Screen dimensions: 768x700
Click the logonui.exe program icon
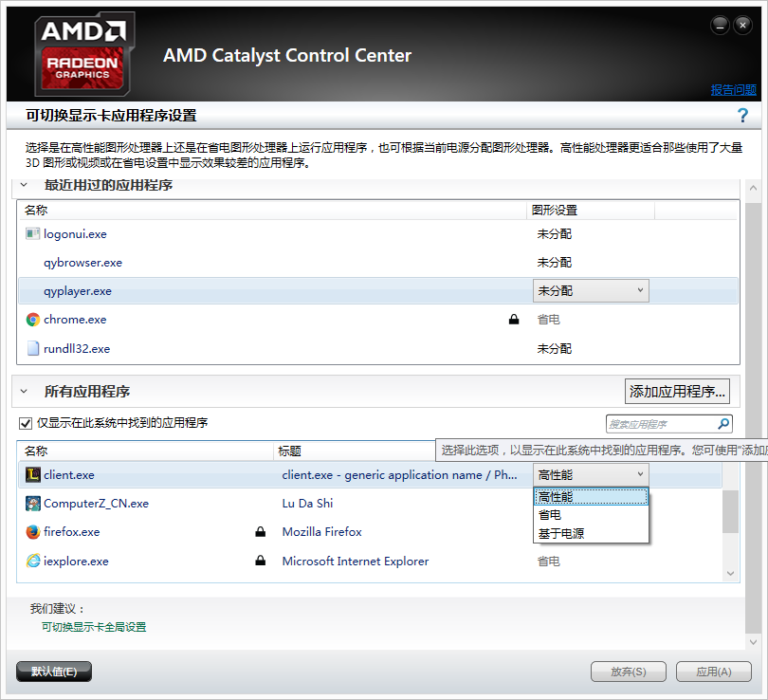click(32, 233)
